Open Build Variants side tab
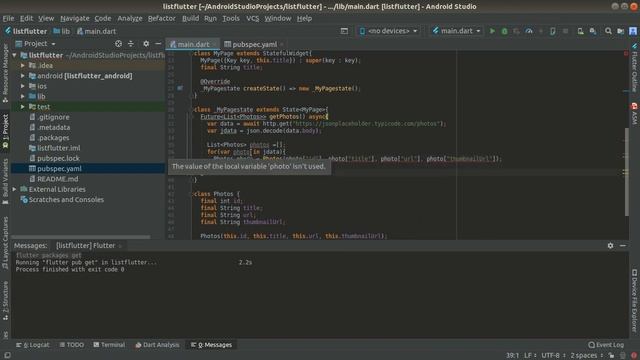Image resolution: width=640 pixels, height=360 pixels. coord(5,181)
